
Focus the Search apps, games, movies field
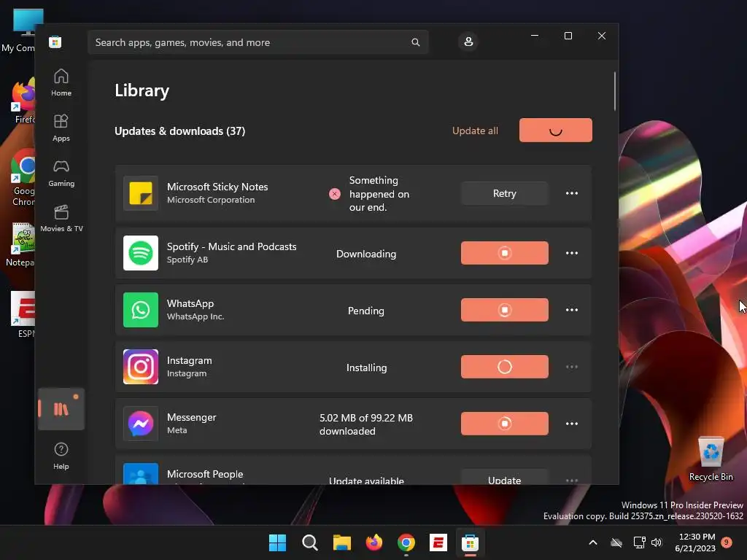coord(258,42)
